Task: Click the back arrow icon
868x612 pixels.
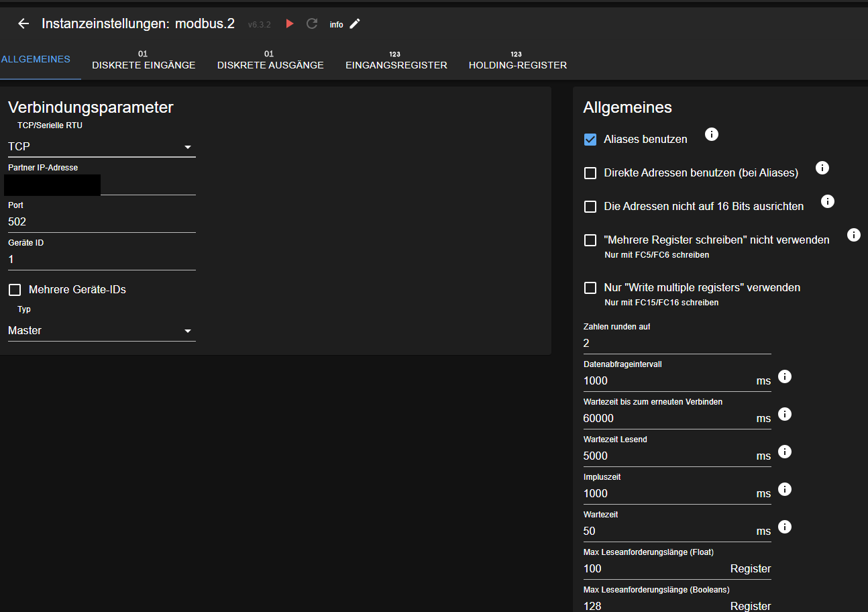Action: click(x=23, y=24)
